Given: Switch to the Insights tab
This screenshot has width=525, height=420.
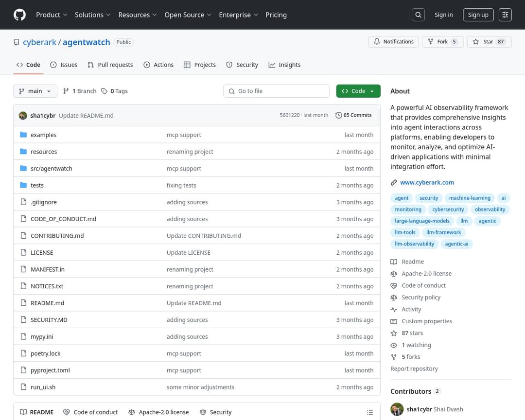Looking at the screenshot, I should pos(284,65).
